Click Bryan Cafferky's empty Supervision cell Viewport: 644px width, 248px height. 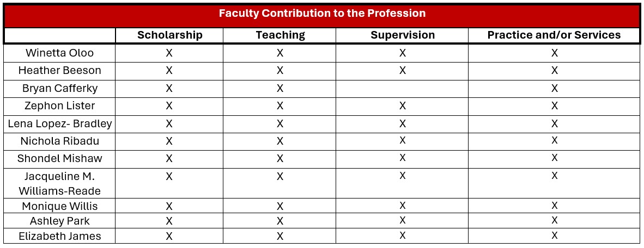point(402,89)
